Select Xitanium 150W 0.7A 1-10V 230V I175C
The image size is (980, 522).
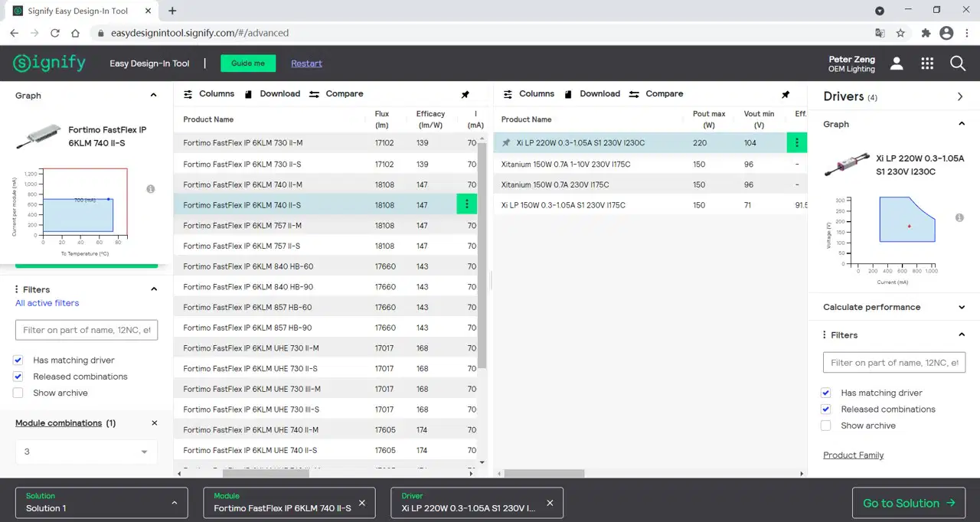pos(650,164)
